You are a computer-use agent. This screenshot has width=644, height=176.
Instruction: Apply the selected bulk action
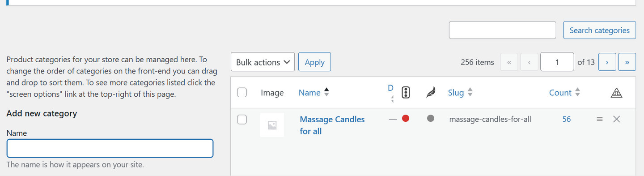[314, 62]
